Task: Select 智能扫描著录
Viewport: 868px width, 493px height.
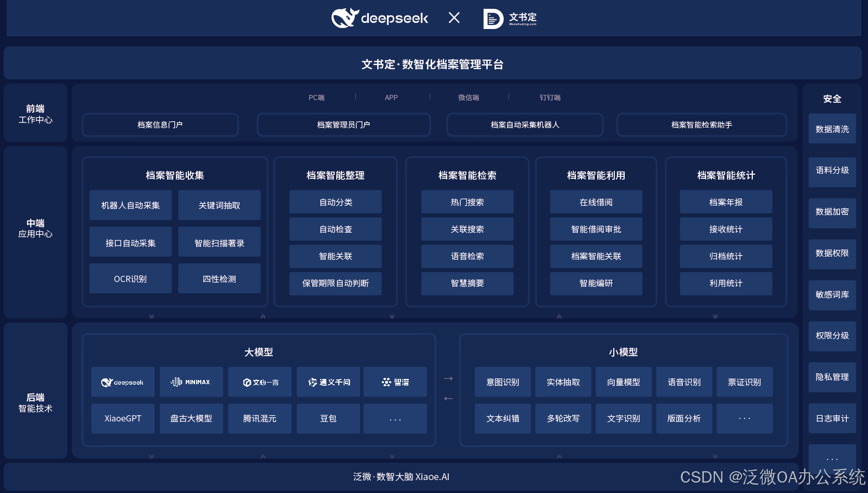Action: 219,242
